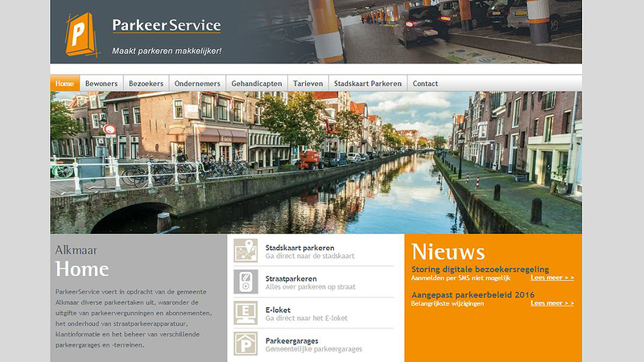644x362 pixels.
Task: Select the Tarieven menu item
Action: 308,84
